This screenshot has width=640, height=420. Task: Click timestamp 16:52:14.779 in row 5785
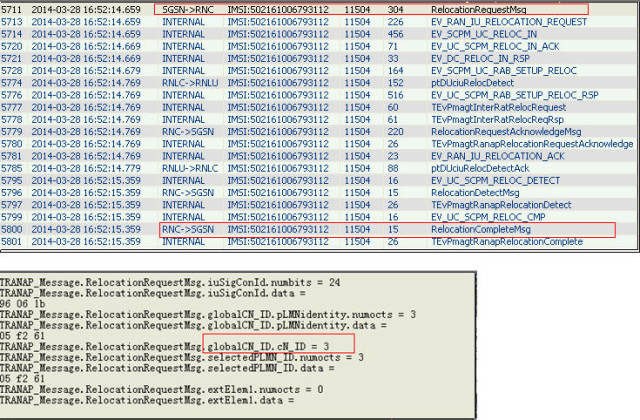click(86, 168)
